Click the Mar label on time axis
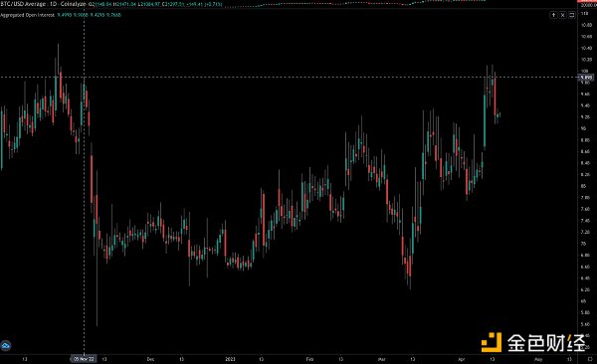597x364 pixels. 381,359
